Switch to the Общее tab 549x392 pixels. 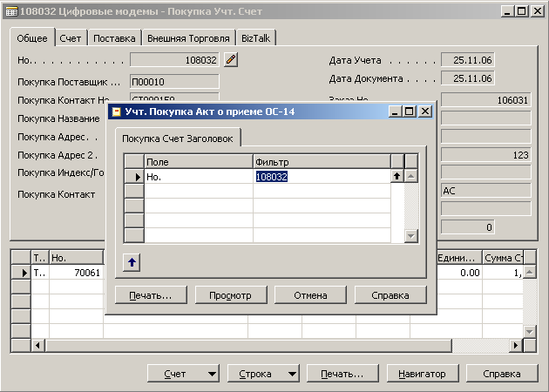click(32, 38)
